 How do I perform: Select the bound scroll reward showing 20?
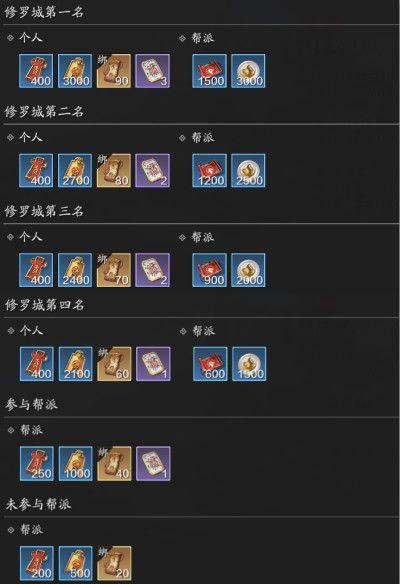[x=114, y=563]
